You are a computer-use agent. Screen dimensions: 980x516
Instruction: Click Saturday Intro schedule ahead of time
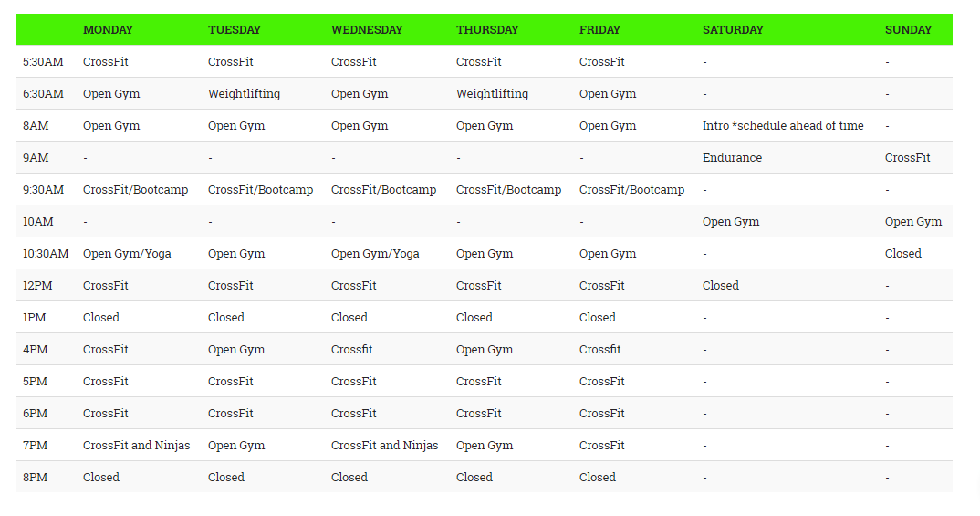(x=783, y=126)
